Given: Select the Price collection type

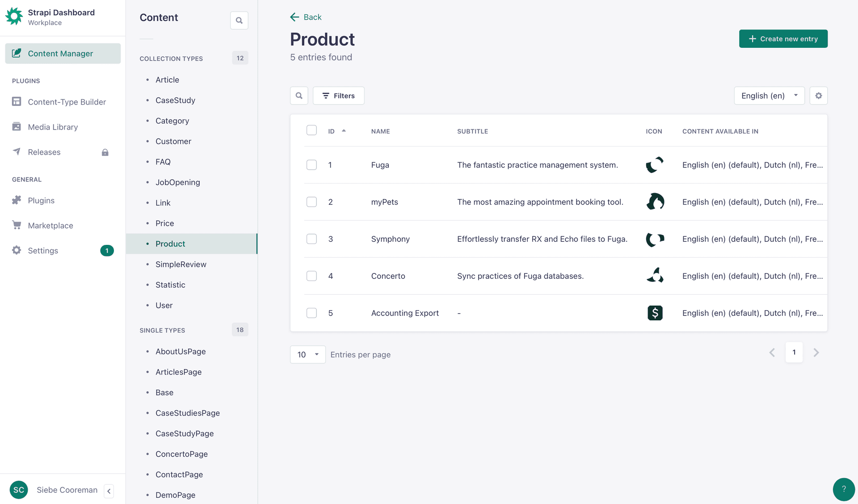Looking at the screenshot, I should [165, 223].
